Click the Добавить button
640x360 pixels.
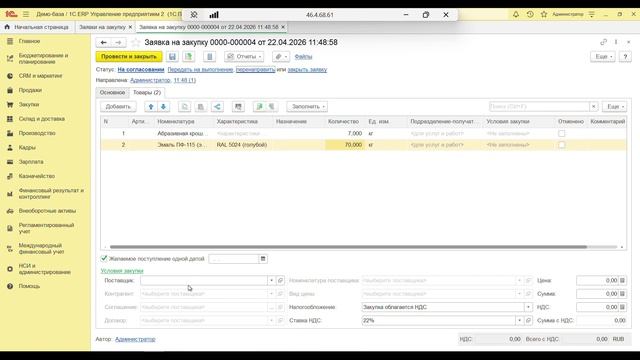[118, 107]
